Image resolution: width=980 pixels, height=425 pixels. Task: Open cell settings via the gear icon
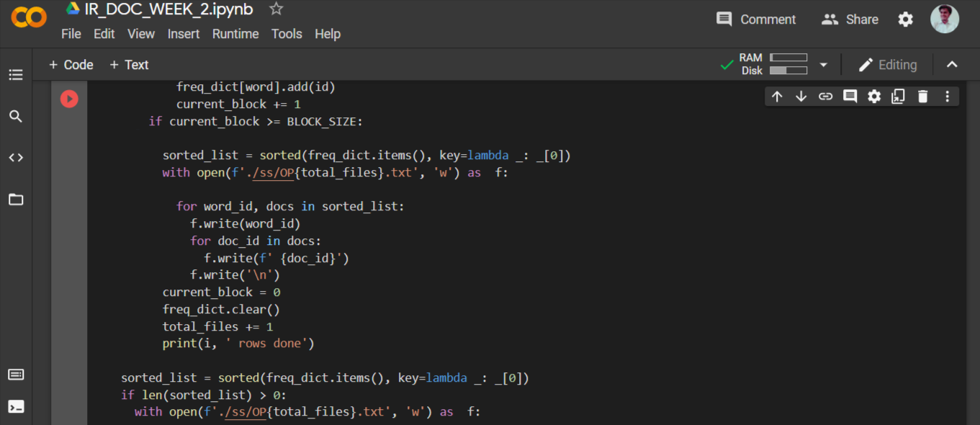click(873, 96)
